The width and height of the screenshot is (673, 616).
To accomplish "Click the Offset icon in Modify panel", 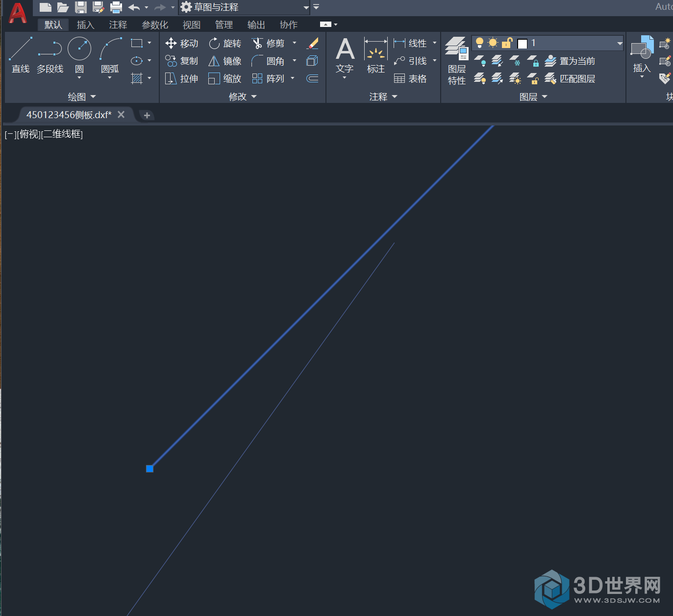I will click(312, 78).
